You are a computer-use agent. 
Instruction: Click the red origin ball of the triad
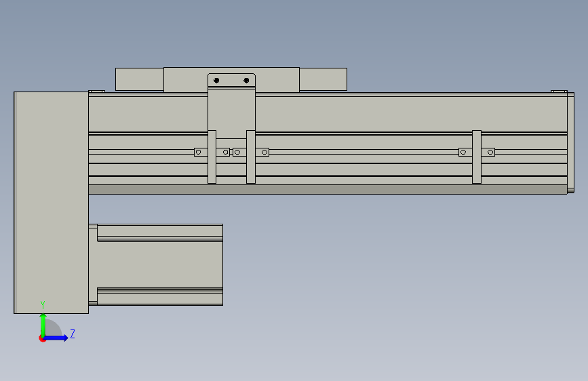click(x=42, y=338)
